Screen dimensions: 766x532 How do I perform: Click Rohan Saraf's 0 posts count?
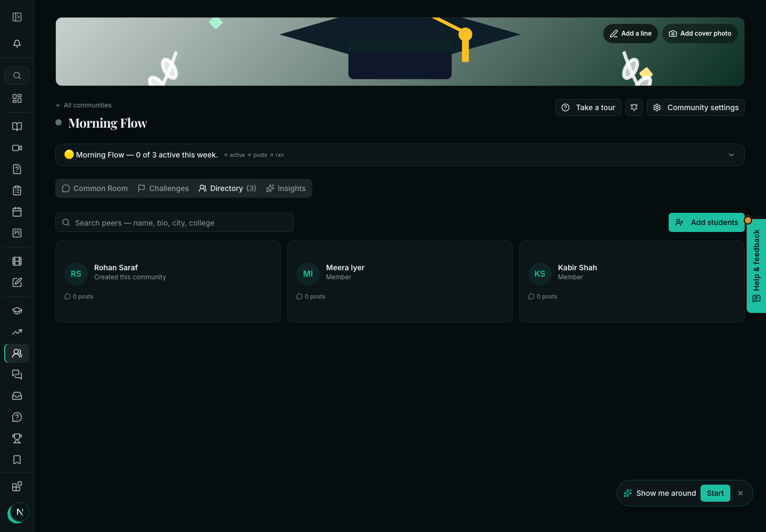pyautogui.click(x=79, y=296)
